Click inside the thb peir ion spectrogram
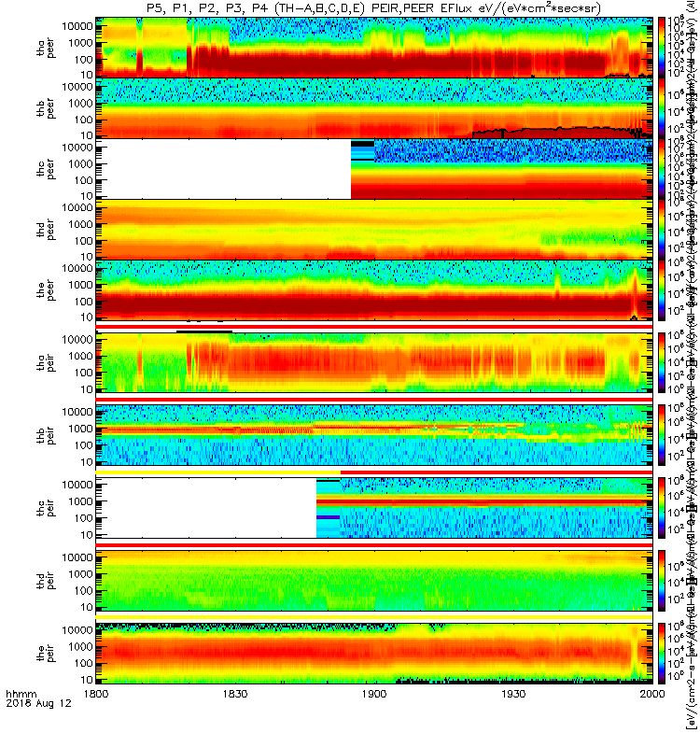 pyautogui.click(x=374, y=435)
